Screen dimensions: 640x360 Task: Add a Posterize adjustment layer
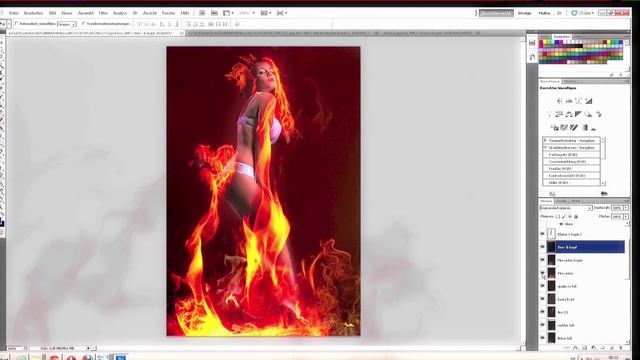(x=564, y=128)
